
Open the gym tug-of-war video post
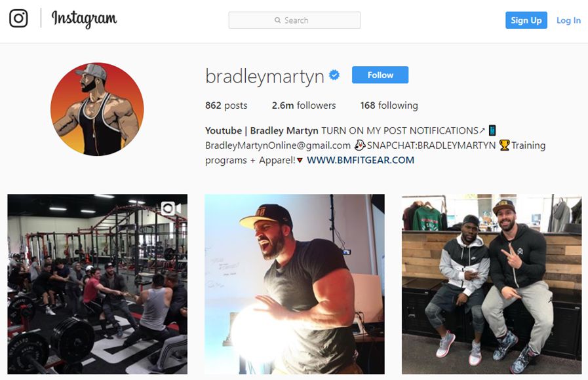[x=98, y=284]
